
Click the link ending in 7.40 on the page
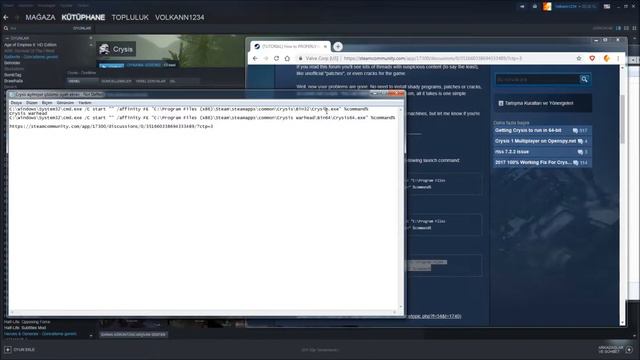pyautogui.click(x=434, y=316)
